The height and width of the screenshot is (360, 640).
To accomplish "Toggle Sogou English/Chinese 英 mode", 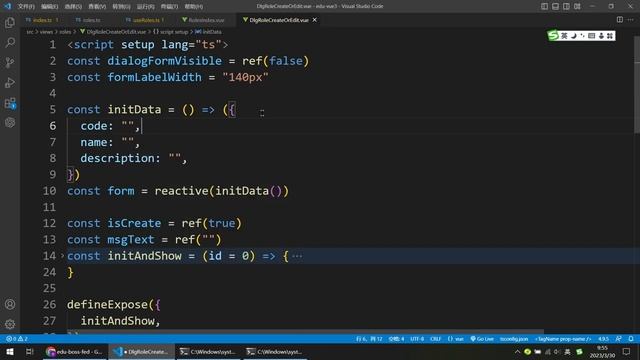I will [x=564, y=36].
